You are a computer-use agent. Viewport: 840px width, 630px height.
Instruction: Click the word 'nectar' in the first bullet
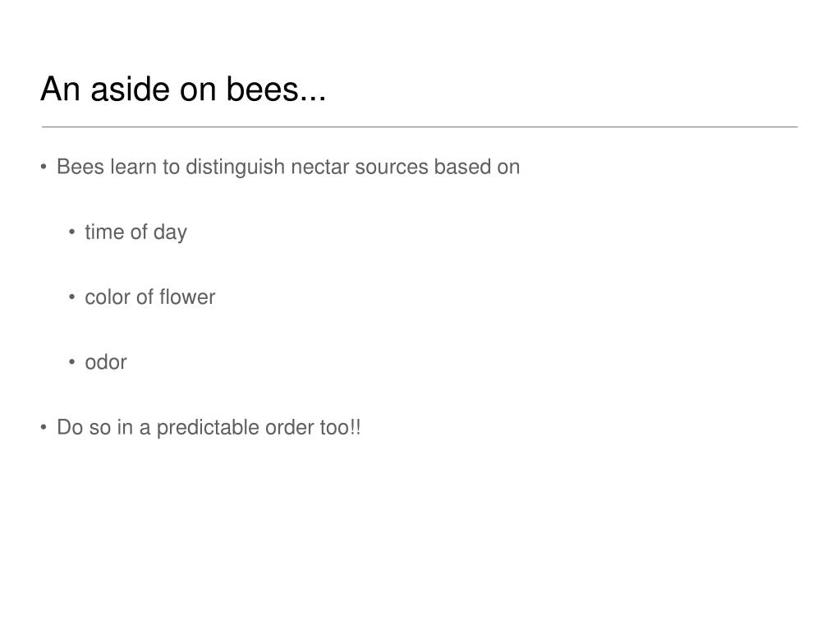(x=319, y=167)
